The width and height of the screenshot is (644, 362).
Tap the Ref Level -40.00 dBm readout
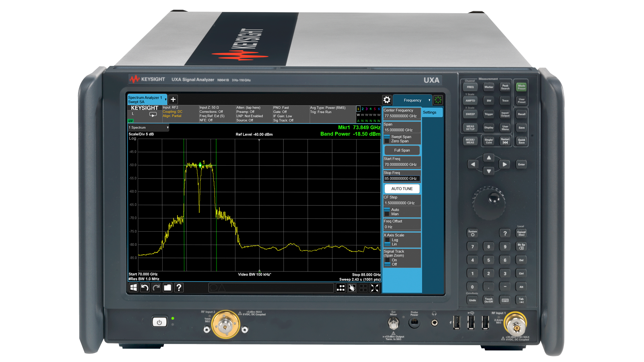coord(254,134)
